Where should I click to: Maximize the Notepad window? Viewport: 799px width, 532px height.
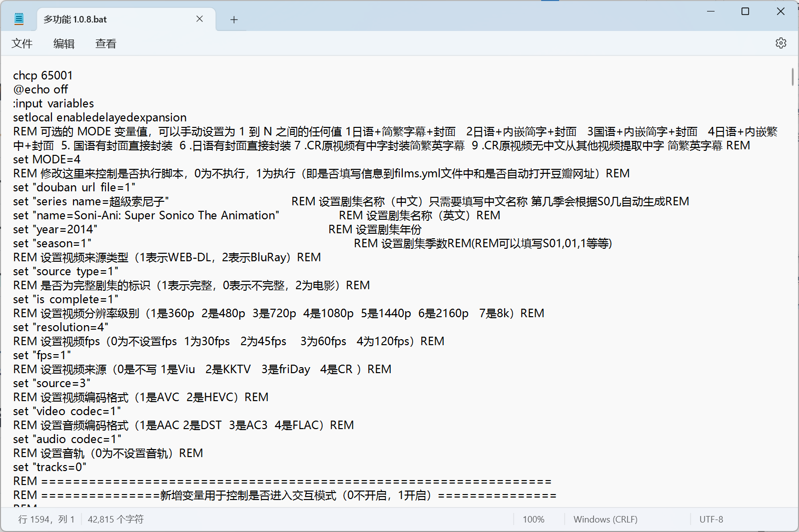(745, 11)
